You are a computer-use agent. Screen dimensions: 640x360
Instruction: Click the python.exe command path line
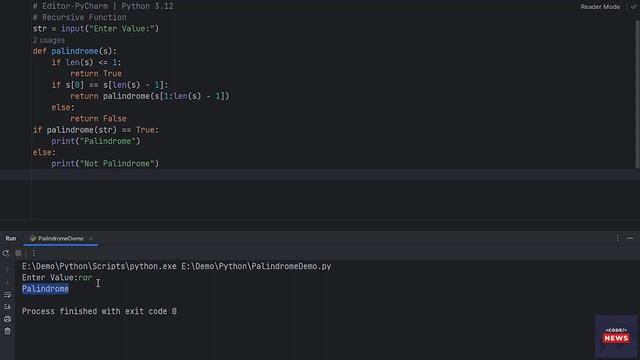(177, 267)
